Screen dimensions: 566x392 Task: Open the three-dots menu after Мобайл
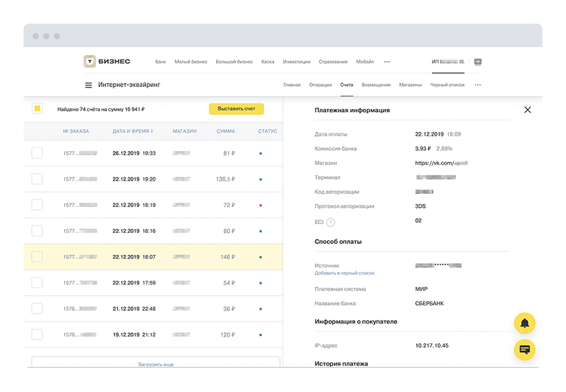click(387, 62)
